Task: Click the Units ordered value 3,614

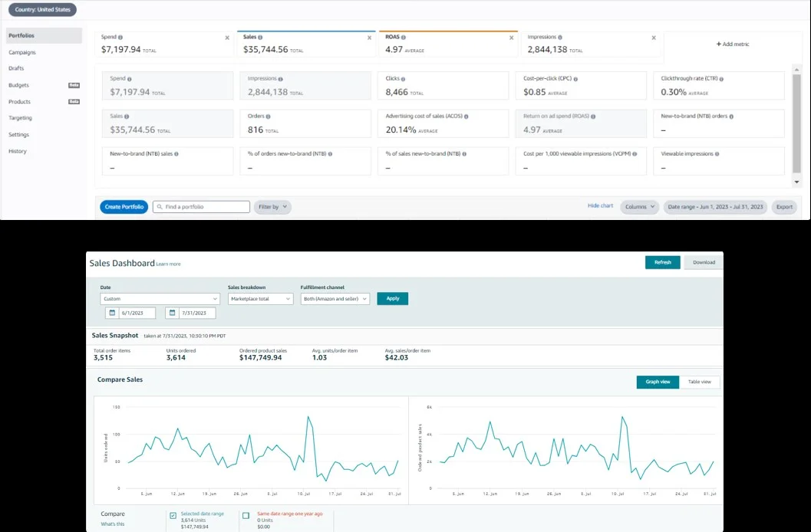Action: (x=176, y=357)
